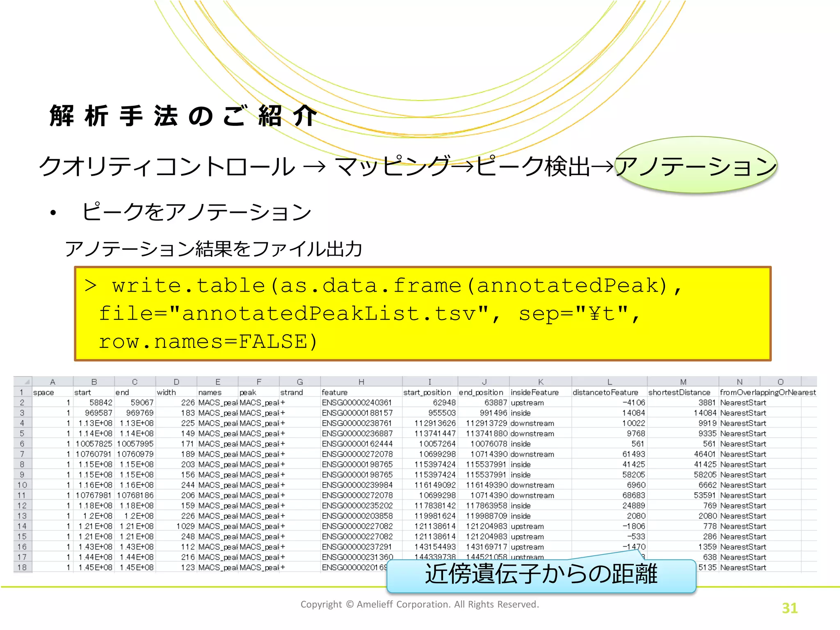Select start value 10767981 in row 11
Image resolution: width=840 pixels, height=630 pixels.
[x=94, y=495]
